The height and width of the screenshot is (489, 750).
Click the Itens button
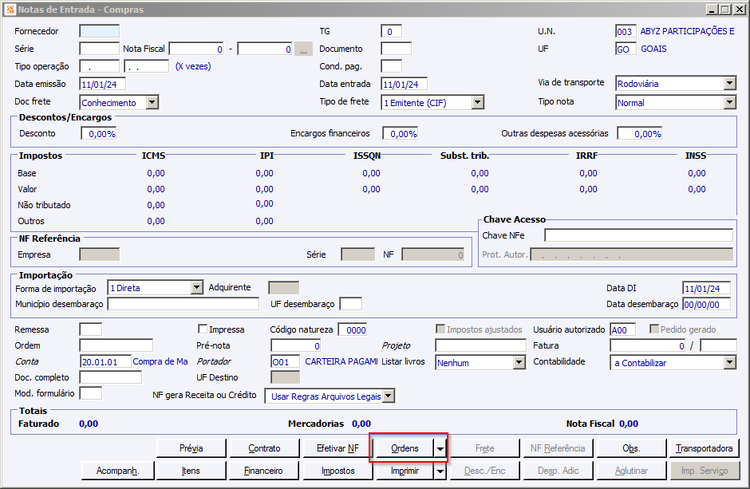191,471
